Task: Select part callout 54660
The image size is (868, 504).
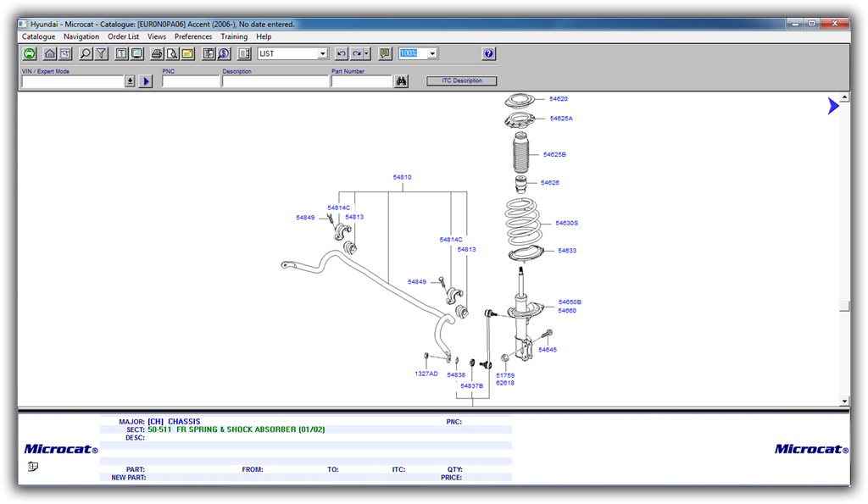Action: pyautogui.click(x=567, y=311)
